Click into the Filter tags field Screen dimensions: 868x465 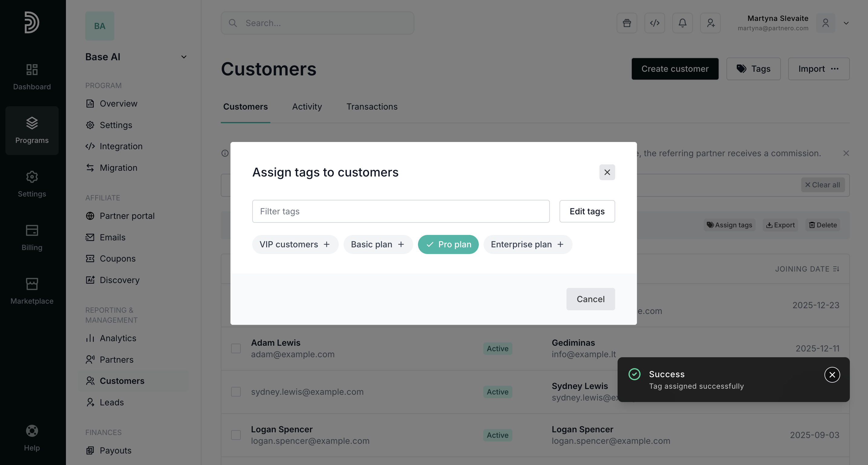401,211
